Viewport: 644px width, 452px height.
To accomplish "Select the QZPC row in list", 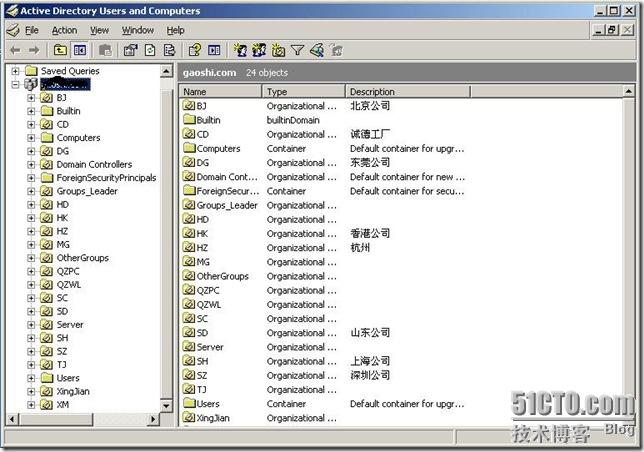I will tap(208, 290).
